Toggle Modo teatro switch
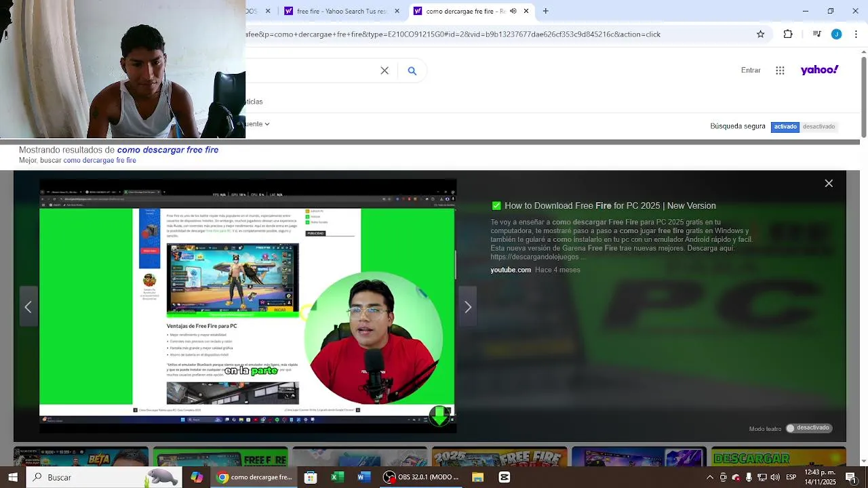Screen dimensions: 868x488 click(x=809, y=428)
